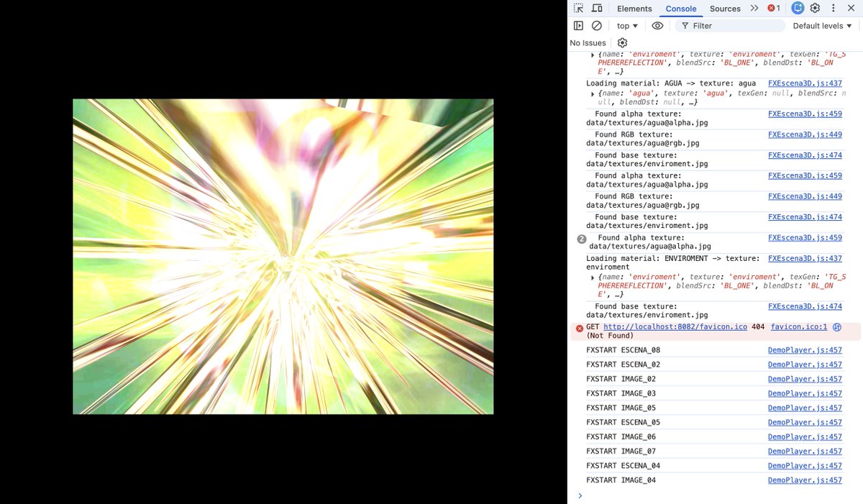Open the blue AI assistance icon
Viewport: 863px width, 504px height.
point(797,8)
